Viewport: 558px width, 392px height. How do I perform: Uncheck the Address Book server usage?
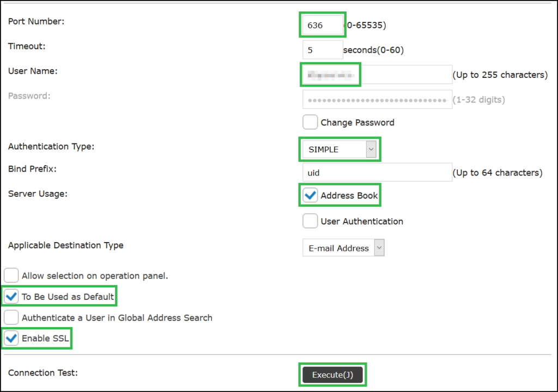[310, 195]
